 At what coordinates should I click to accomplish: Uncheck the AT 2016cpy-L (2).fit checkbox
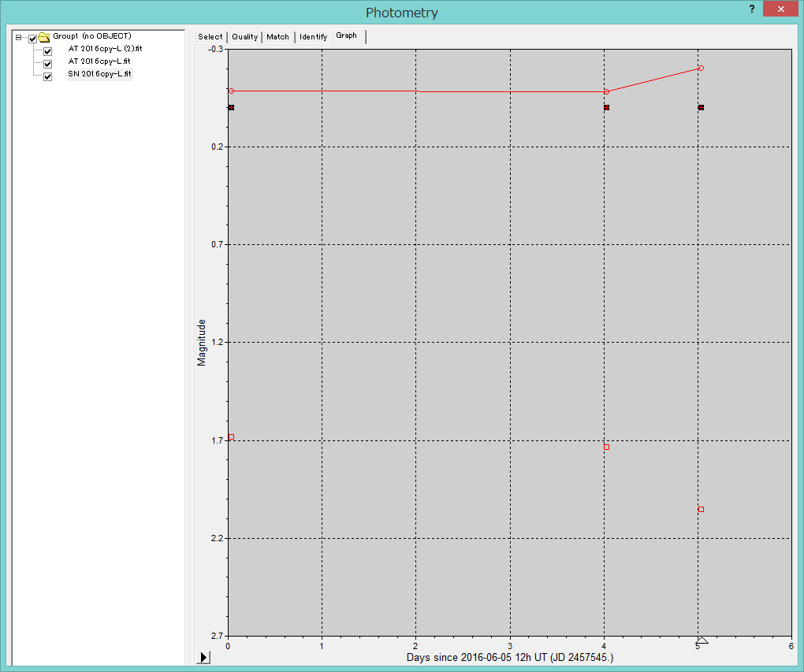pyautogui.click(x=47, y=51)
